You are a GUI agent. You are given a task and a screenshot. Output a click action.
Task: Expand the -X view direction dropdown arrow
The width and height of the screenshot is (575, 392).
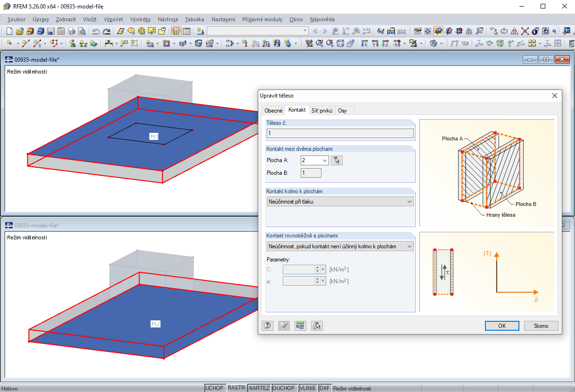(405, 43)
